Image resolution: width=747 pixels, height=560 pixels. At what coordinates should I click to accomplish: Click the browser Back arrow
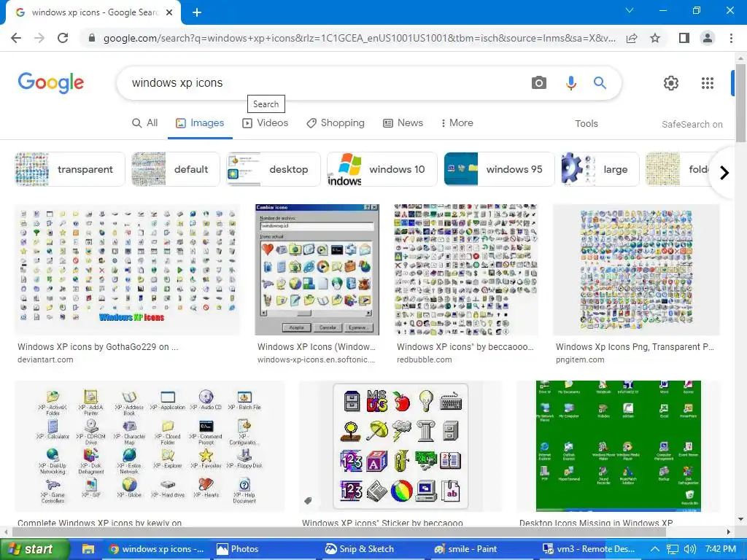(16, 38)
